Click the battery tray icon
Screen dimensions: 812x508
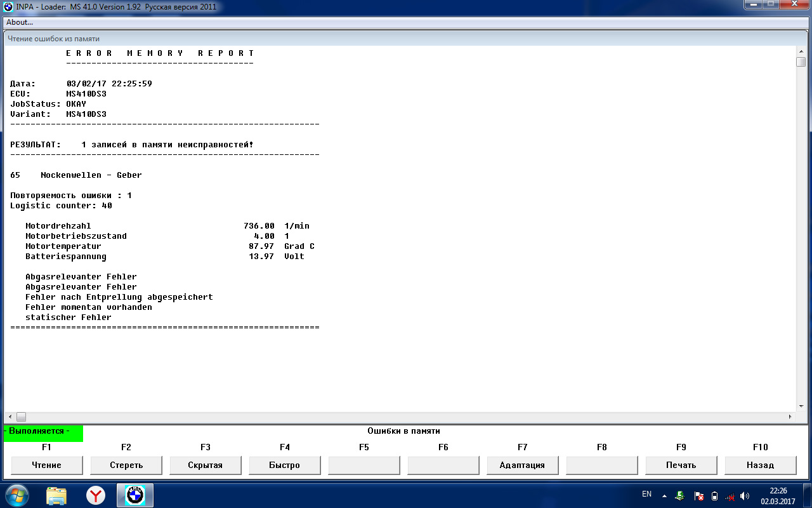[714, 496]
